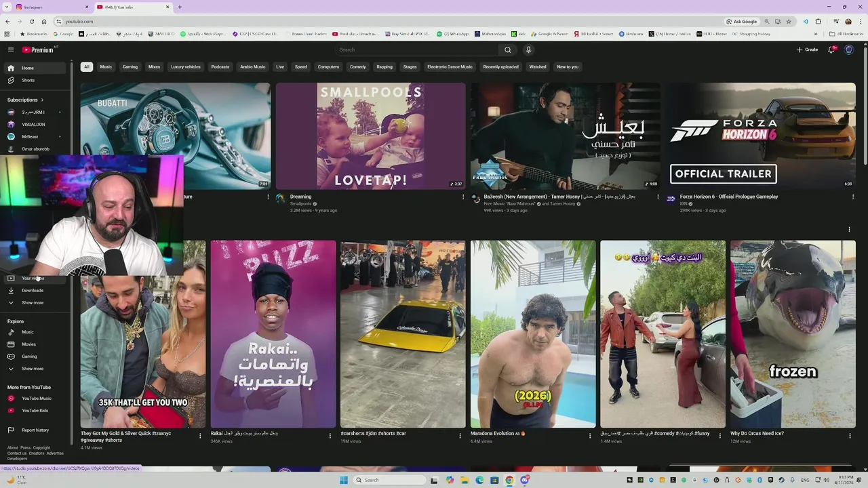
Task: Select the Electronic Dance Music chip
Action: (x=450, y=66)
